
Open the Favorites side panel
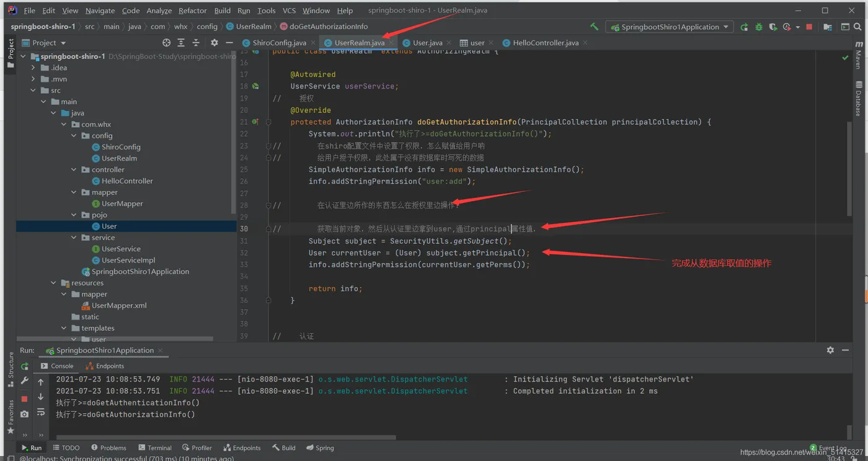(x=11, y=416)
